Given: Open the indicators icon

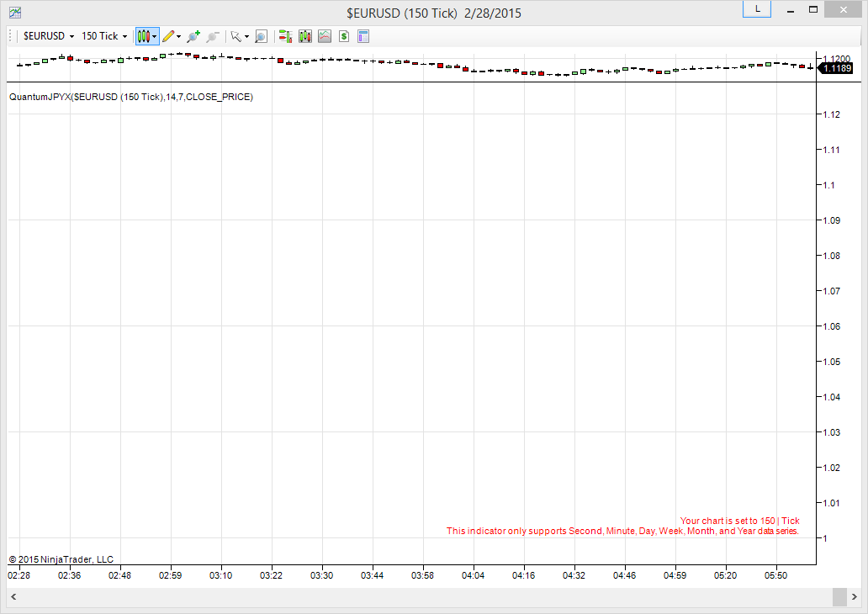Looking at the screenshot, I should click(325, 36).
